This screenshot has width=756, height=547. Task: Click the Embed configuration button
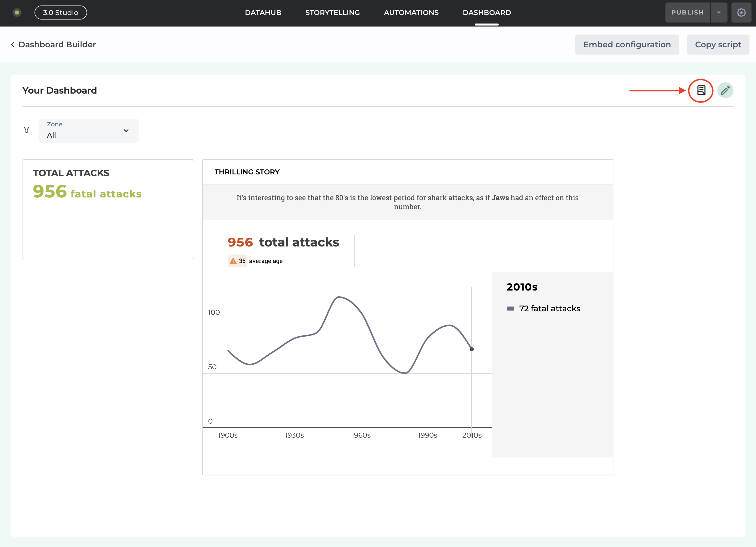tap(627, 45)
